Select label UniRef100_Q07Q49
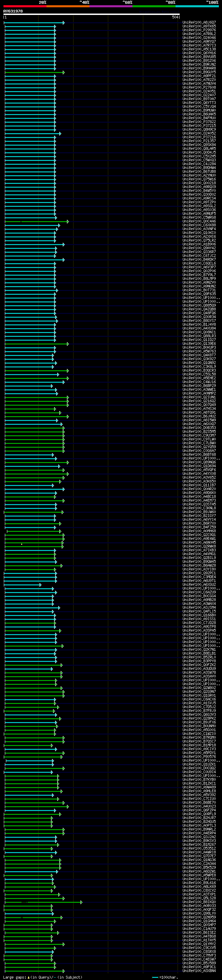Screen dimensions: 222x980 coord(199,405)
